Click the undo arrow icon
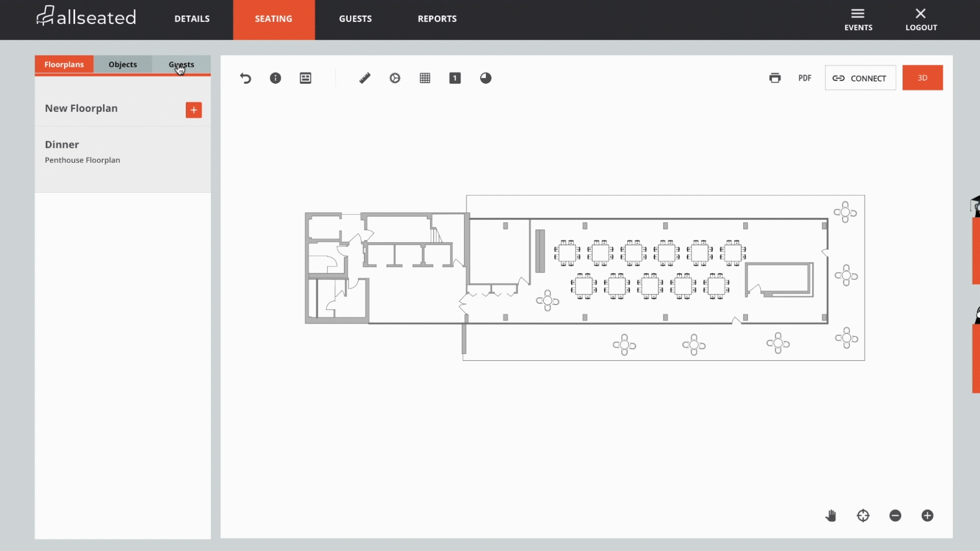Image resolution: width=980 pixels, height=551 pixels. pos(245,78)
